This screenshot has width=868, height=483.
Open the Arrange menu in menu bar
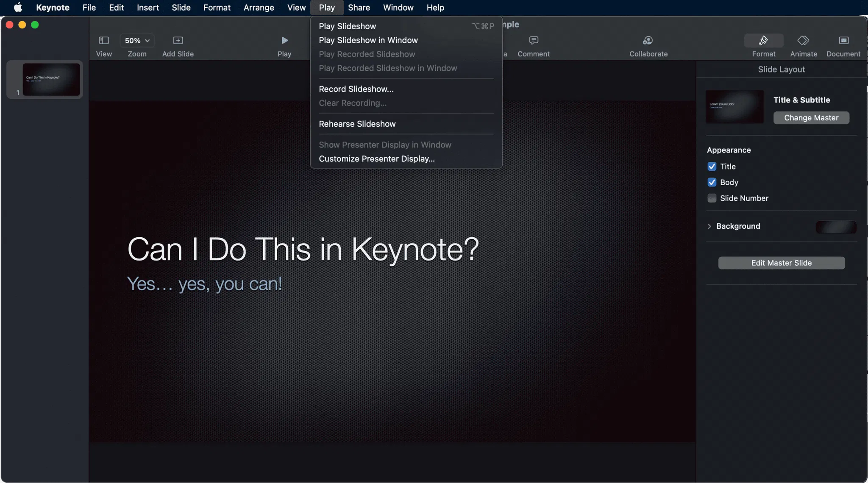pyautogui.click(x=259, y=8)
